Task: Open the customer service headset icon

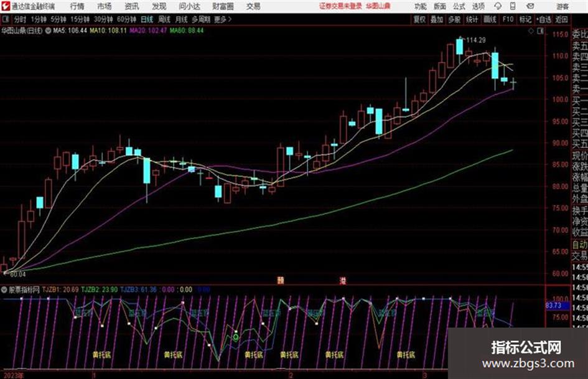Action: [x=498, y=6]
